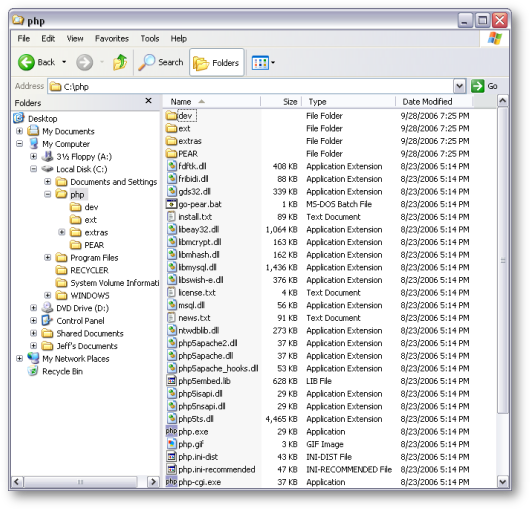The height and width of the screenshot is (509, 530).
Task: Collapse My Computer tree node
Action: coord(20,144)
